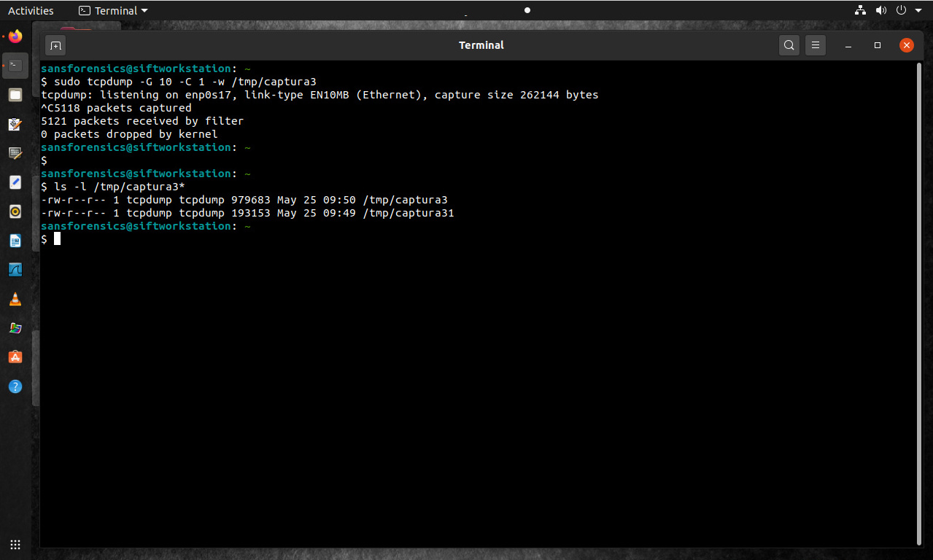Open Ubuntu Software store from dock

coord(15,357)
